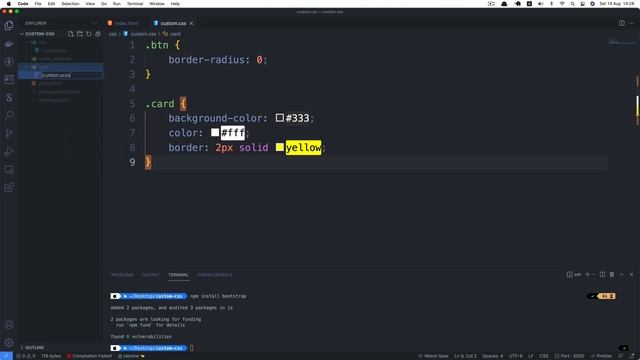Open Accounts icon in activity bar

tap(9, 325)
